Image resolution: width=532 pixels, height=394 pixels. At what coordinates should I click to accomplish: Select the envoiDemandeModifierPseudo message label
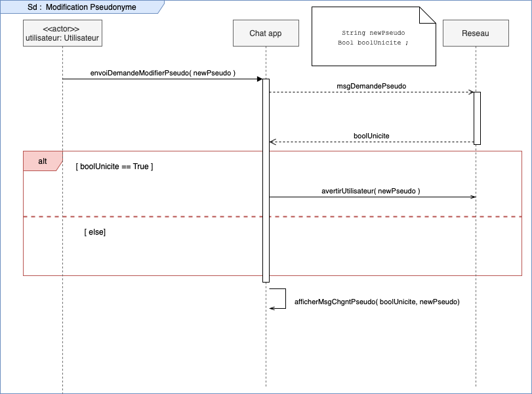click(x=163, y=73)
